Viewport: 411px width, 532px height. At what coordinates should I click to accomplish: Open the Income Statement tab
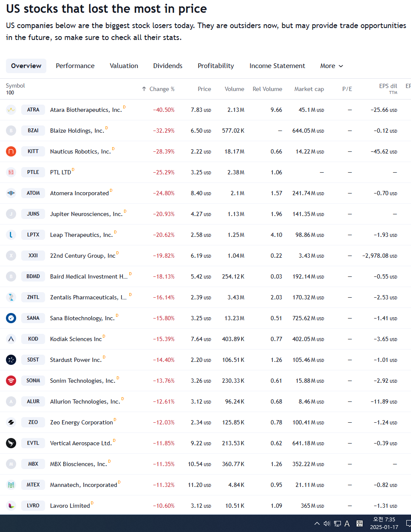277,66
